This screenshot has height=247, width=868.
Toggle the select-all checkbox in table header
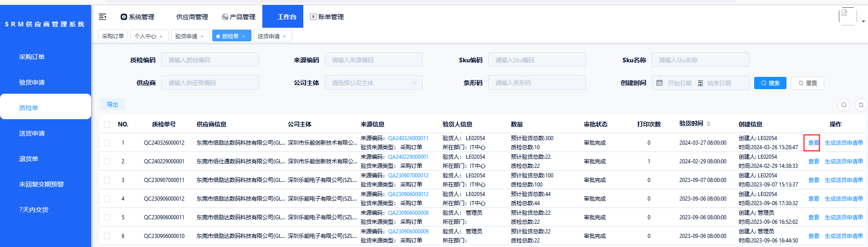point(107,125)
